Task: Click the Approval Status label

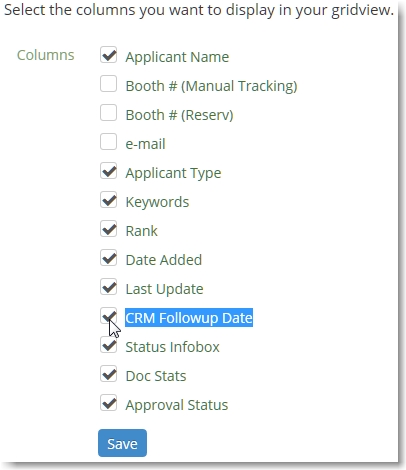Action: coord(177,405)
